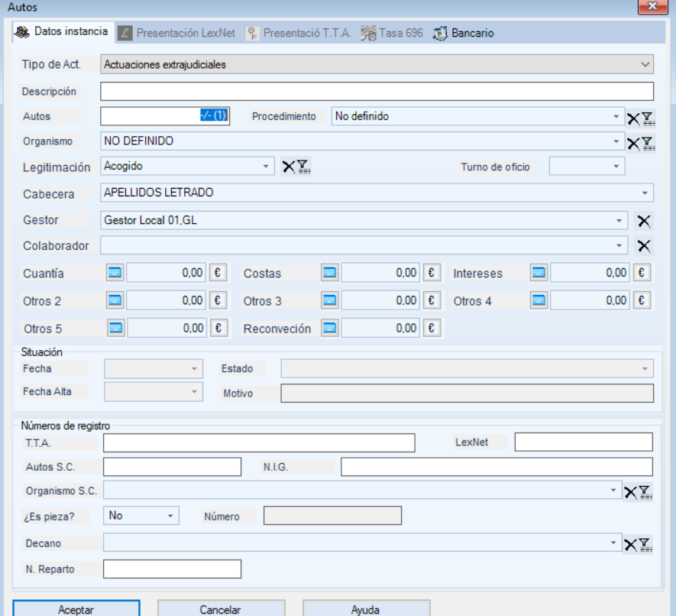This screenshot has width=676, height=616.
Task: Click the filter icon next to Procedimiento
Action: [647, 118]
